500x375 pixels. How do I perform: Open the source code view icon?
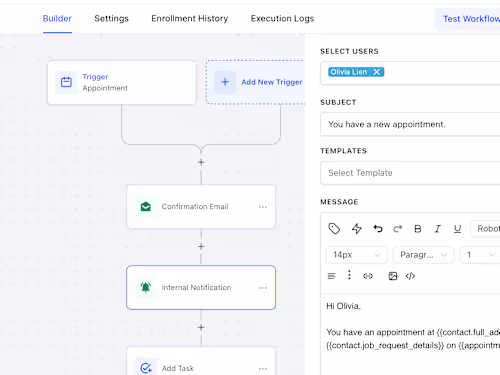coord(410,276)
